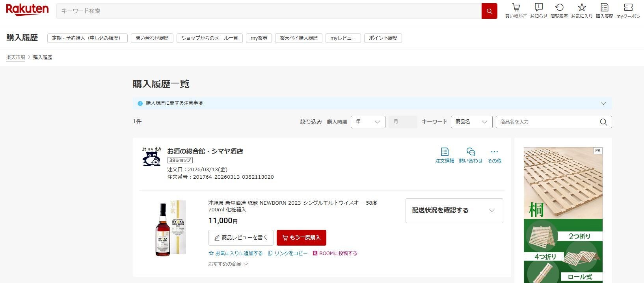Image resolution: width=644 pixels, height=283 pixels.
Task: Open my楽券 tab
Action: coord(259,38)
